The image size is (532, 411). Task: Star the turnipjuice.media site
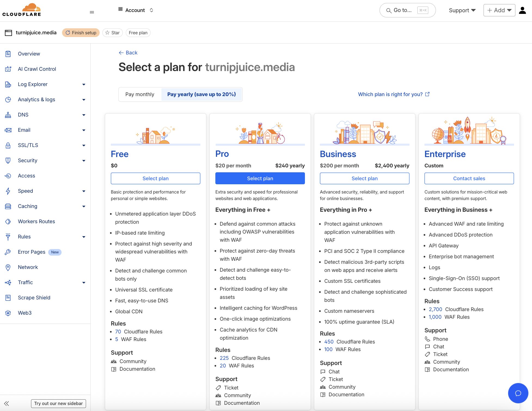tap(112, 33)
